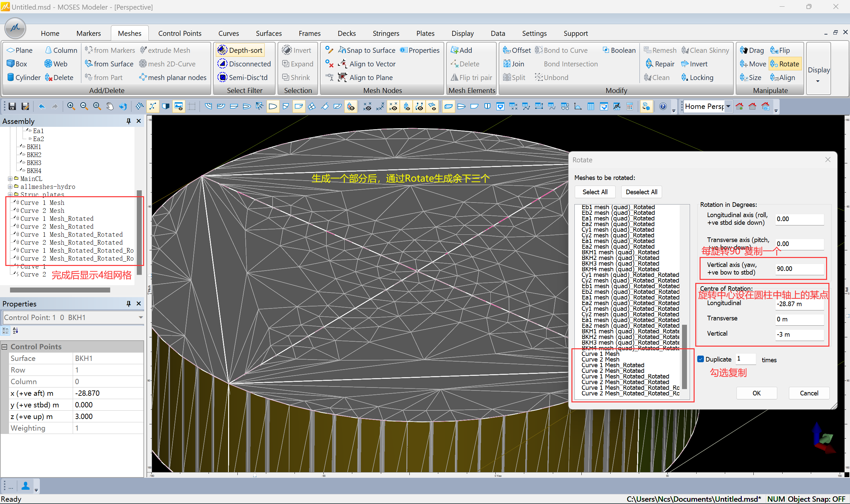Click the Zoom In magnifier icon
The image size is (850, 504).
(71, 106)
